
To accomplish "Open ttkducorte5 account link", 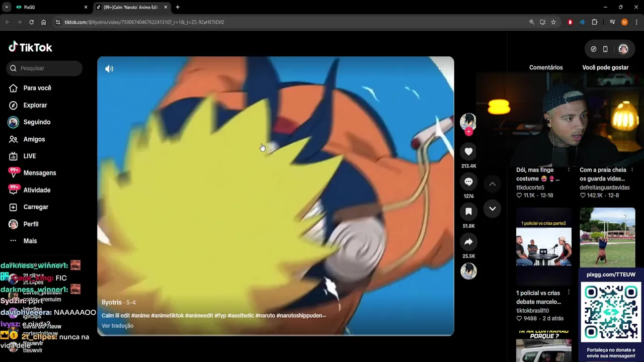I will pyautogui.click(x=530, y=188).
